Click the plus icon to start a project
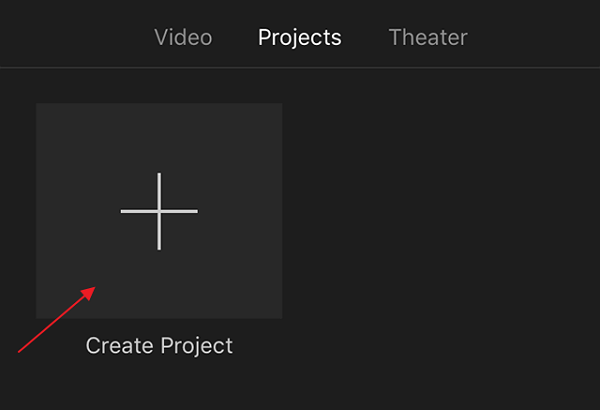The width and height of the screenshot is (600, 410). (159, 211)
